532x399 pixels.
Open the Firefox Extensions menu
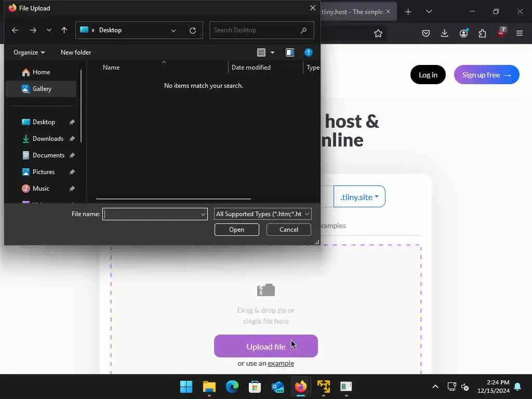coord(482,33)
